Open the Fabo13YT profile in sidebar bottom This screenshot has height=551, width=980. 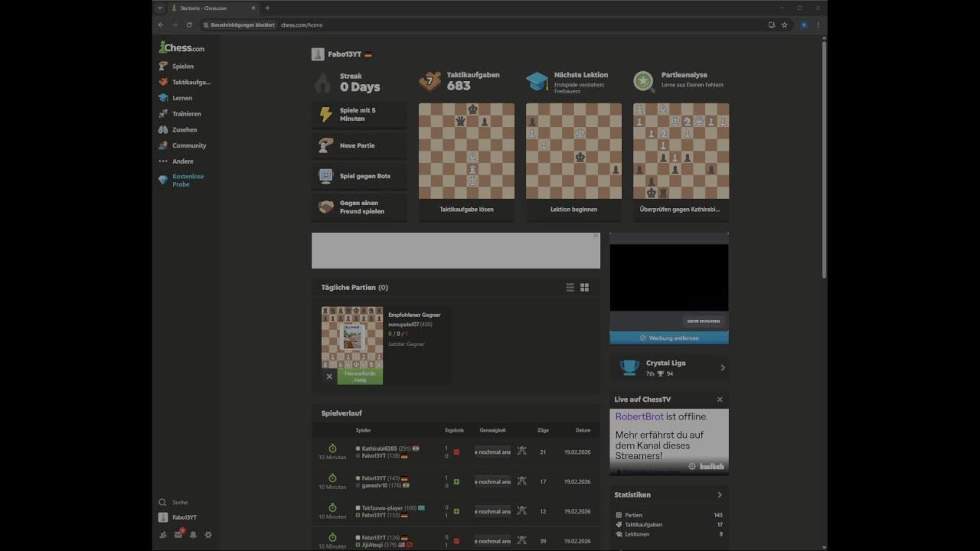point(178,517)
